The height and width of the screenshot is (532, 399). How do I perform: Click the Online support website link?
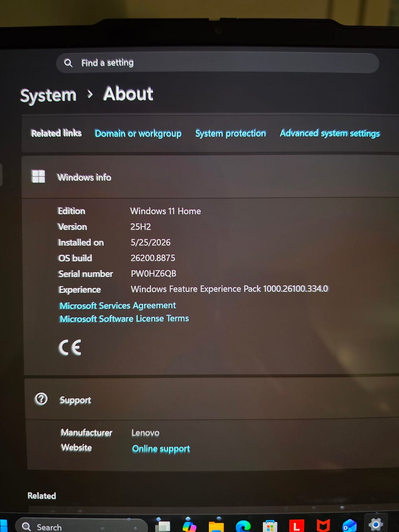click(161, 449)
